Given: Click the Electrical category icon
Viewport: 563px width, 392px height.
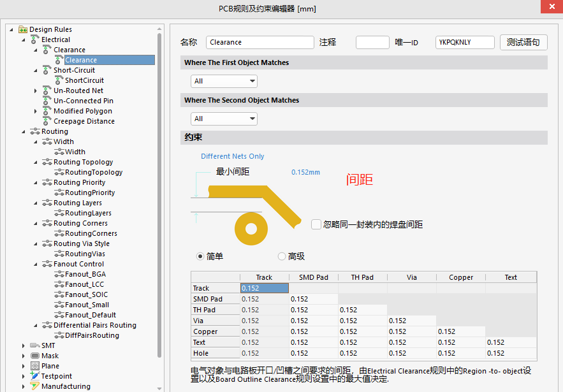Looking at the screenshot, I should [x=35, y=40].
